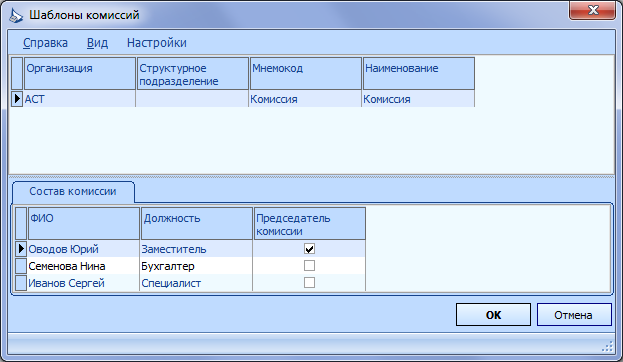Click the application icon in title bar

click(x=16, y=15)
